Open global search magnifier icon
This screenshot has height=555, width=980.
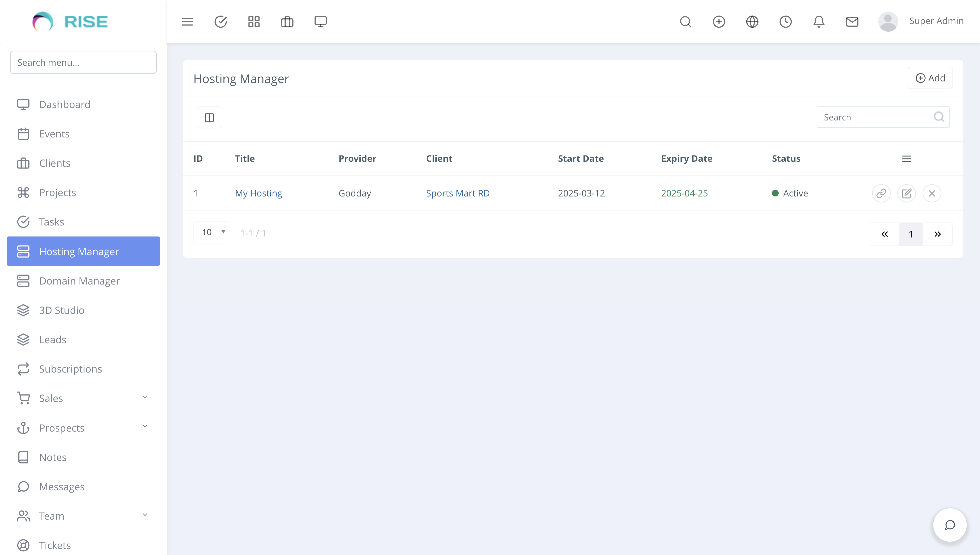(686, 22)
